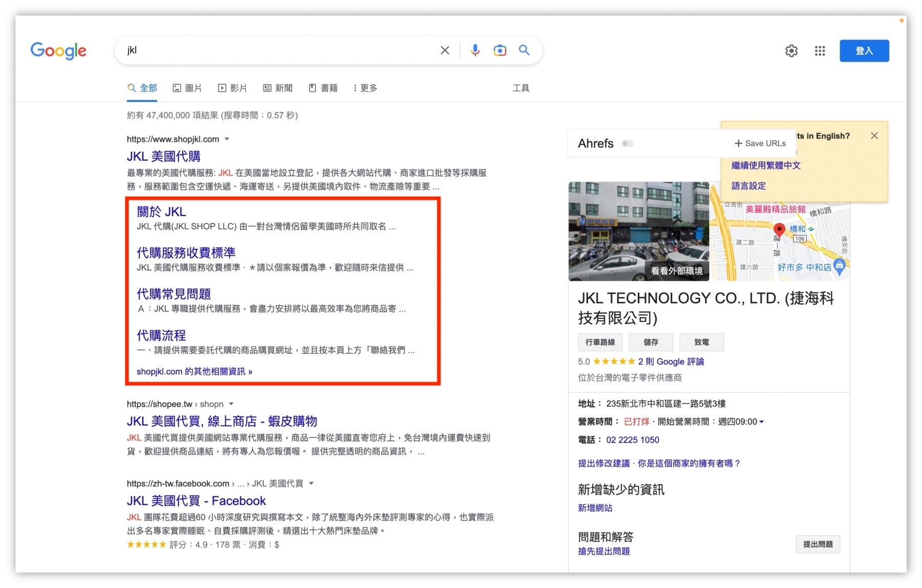The width and height of the screenshot is (922, 588).
Task: Switch to the 新聞 news tab
Action: [x=278, y=88]
